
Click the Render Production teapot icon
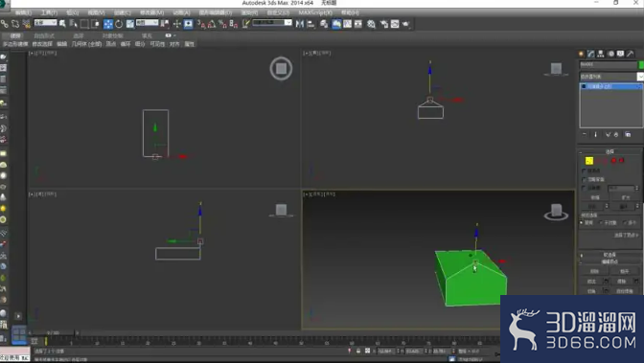(x=405, y=24)
